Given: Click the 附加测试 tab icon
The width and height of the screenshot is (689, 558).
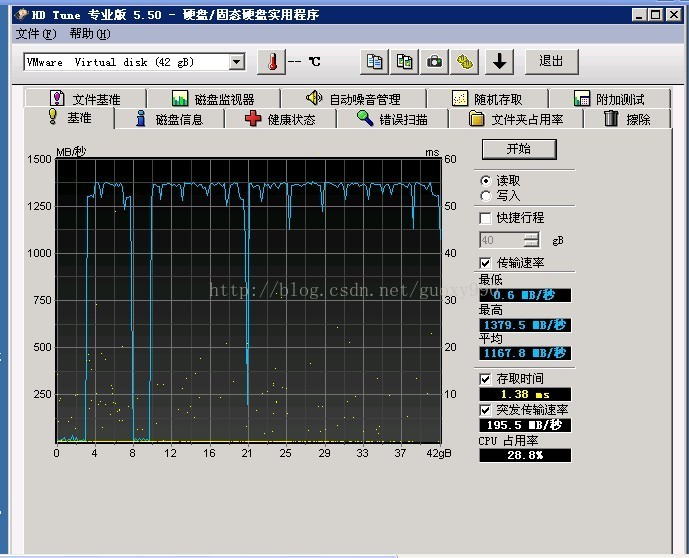Looking at the screenshot, I should [582, 98].
